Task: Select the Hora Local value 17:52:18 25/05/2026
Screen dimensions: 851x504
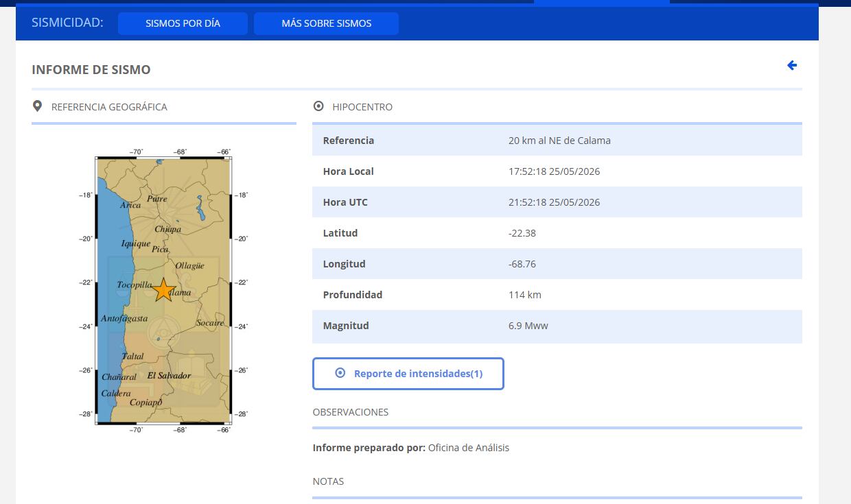Action: point(554,171)
